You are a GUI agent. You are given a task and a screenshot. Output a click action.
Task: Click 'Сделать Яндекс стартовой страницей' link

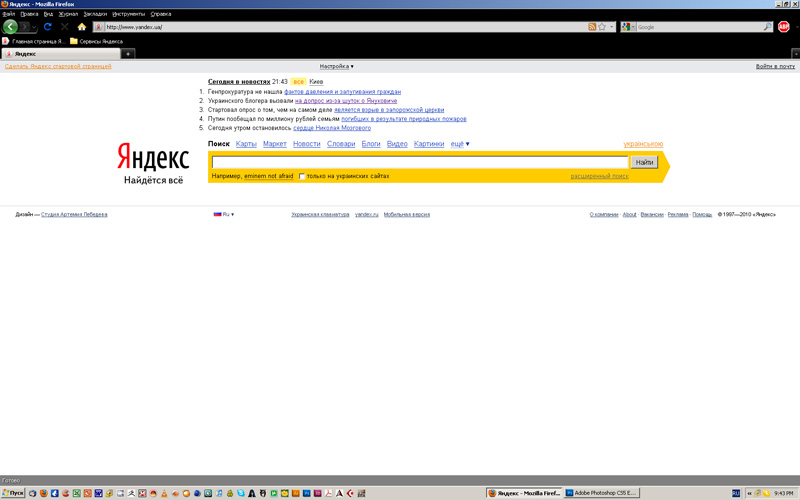click(x=58, y=66)
